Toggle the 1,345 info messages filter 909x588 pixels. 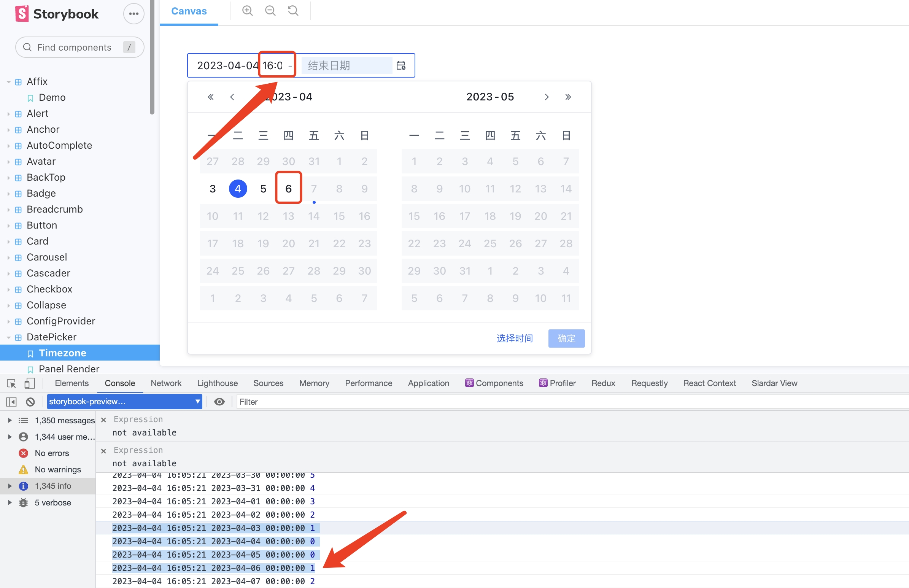point(53,486)
